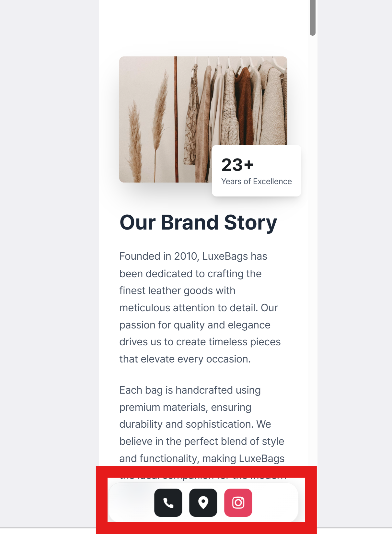Viewport: 392px width, 534px height.
Task: Click the "Our Brand Story" heading
Action: coord(198,223)
